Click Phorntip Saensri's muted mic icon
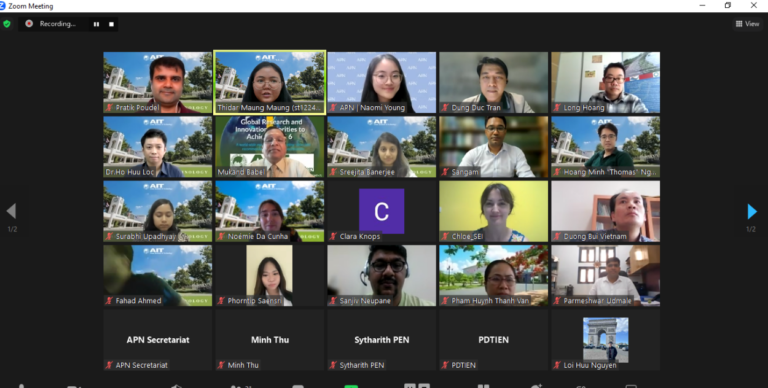This screenshot has height=388, width=768. point(221,301)
